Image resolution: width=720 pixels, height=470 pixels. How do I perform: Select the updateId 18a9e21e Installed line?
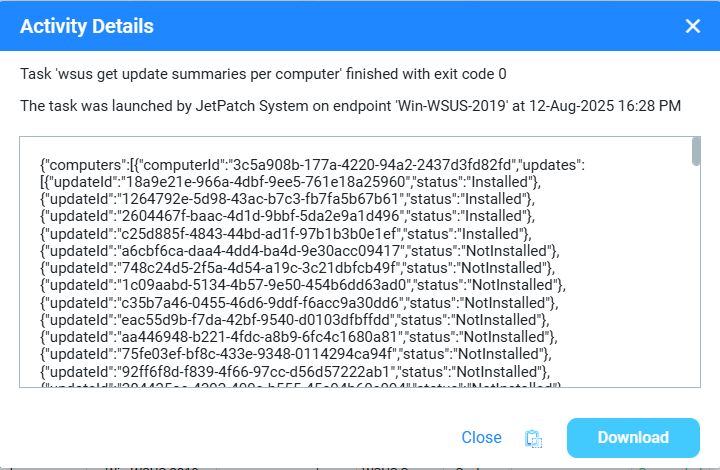point(290,181)
